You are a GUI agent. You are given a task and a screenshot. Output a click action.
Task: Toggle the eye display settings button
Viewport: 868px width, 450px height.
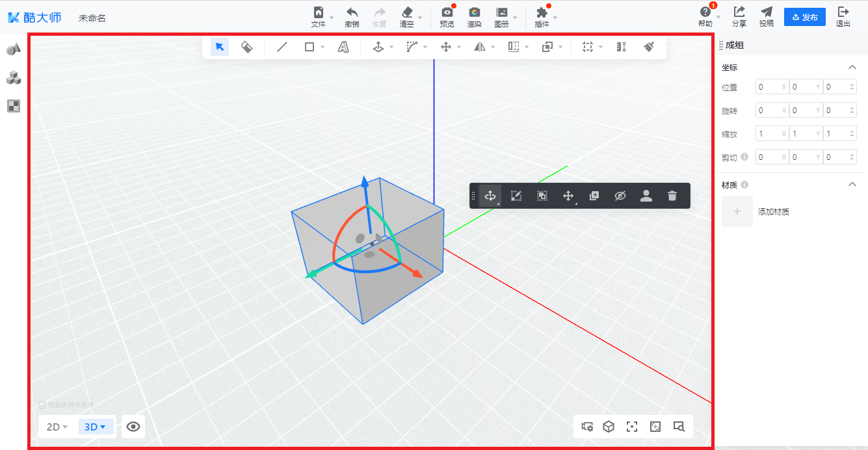[x=133, y=427]
